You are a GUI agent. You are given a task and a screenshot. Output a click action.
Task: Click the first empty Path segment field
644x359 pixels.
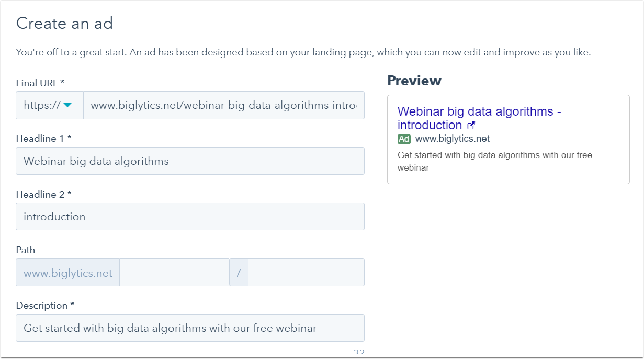(174, 272)
